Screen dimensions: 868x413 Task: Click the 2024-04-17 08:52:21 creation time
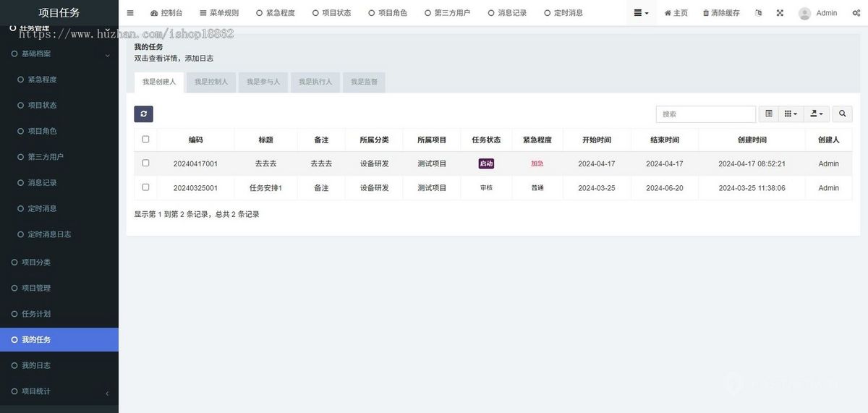click(752, 164)
